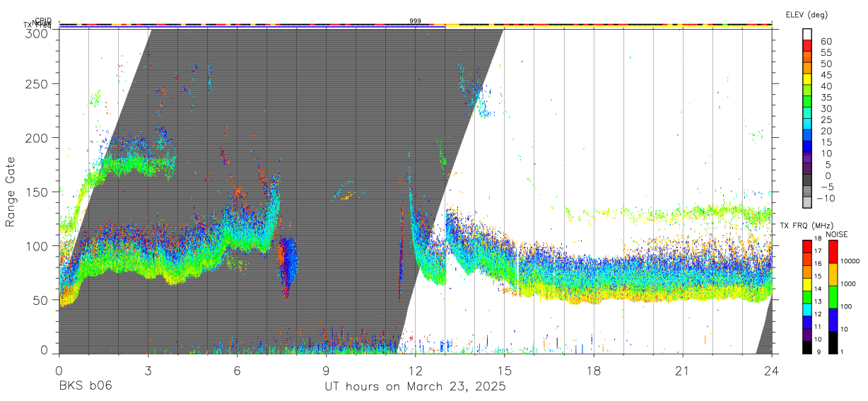Click the red top swatch of NOISE bar
Image resolution: width=868 pixels, height=401 pixels.
[x=833, y=250]
